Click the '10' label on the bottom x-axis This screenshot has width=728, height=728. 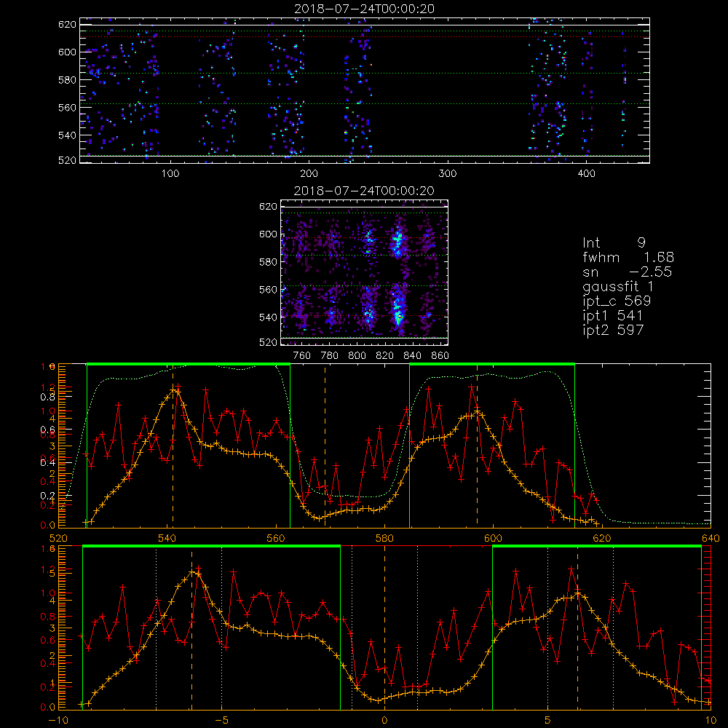click(711, 720)
